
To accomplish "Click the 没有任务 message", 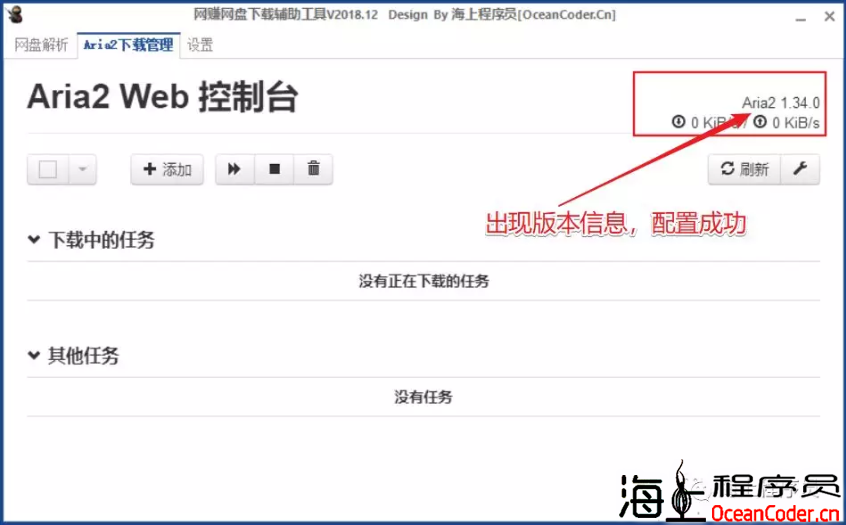I will coord(424,397).
